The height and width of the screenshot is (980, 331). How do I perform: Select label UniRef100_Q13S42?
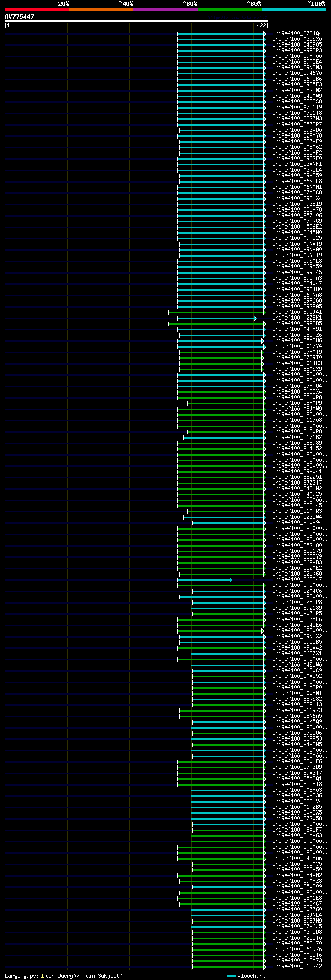click(297, 967)
